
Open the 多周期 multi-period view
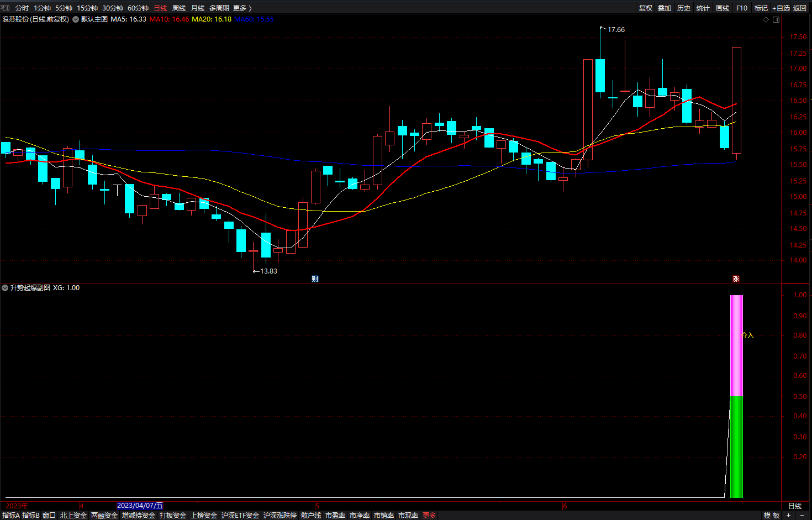[x=219, y=8]
